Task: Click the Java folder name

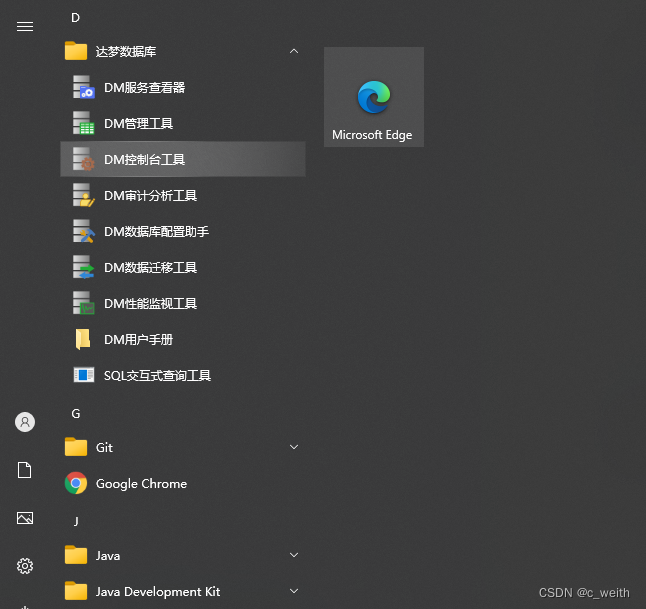Action: pos(108,556)
